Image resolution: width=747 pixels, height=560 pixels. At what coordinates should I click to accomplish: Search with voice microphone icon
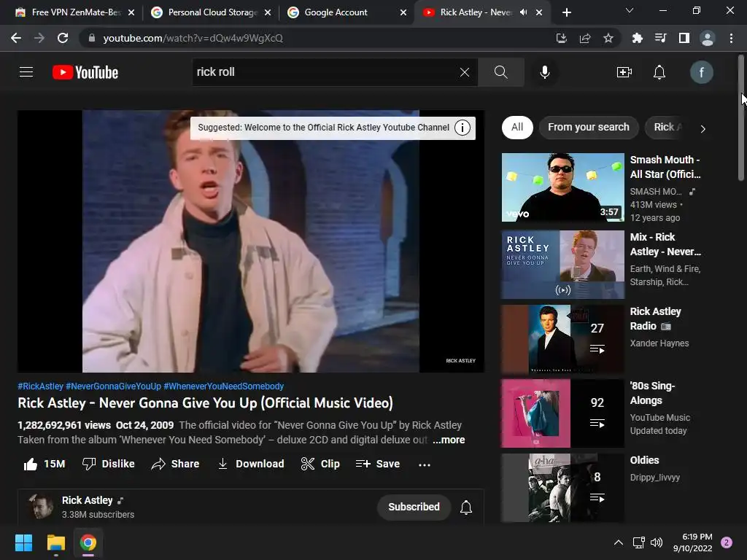[x=544, y=72]
